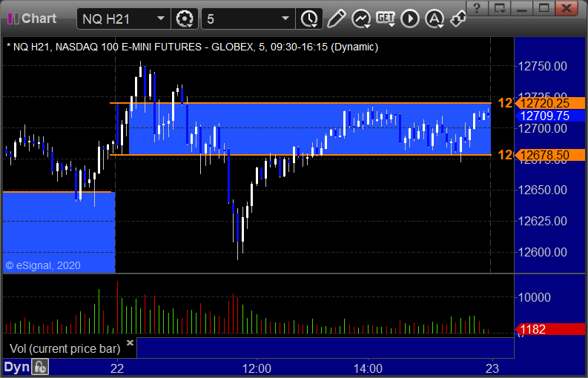
Task: Open the window layout dropdown icon
Action: tap(499, 8)
